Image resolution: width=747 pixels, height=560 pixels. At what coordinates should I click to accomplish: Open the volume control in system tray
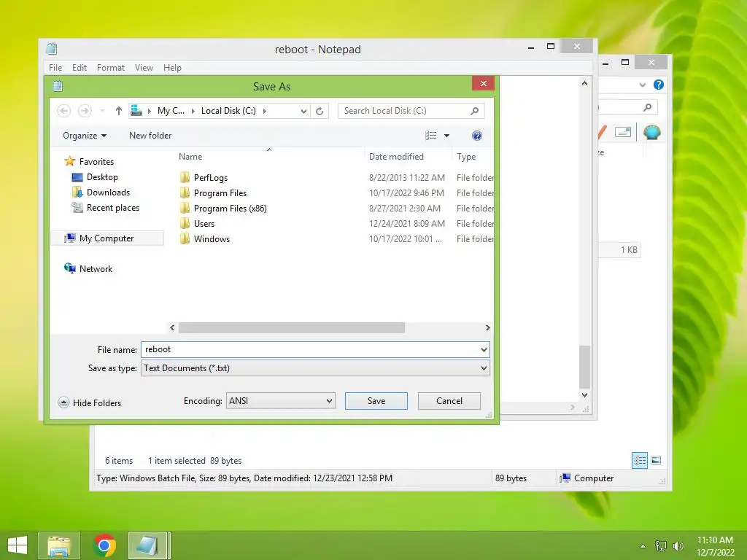coord(678,545)
